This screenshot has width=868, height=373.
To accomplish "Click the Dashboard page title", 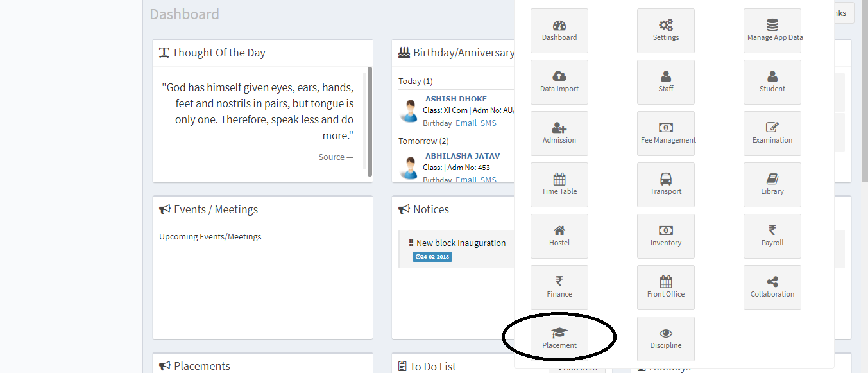I will click(185, 14).
